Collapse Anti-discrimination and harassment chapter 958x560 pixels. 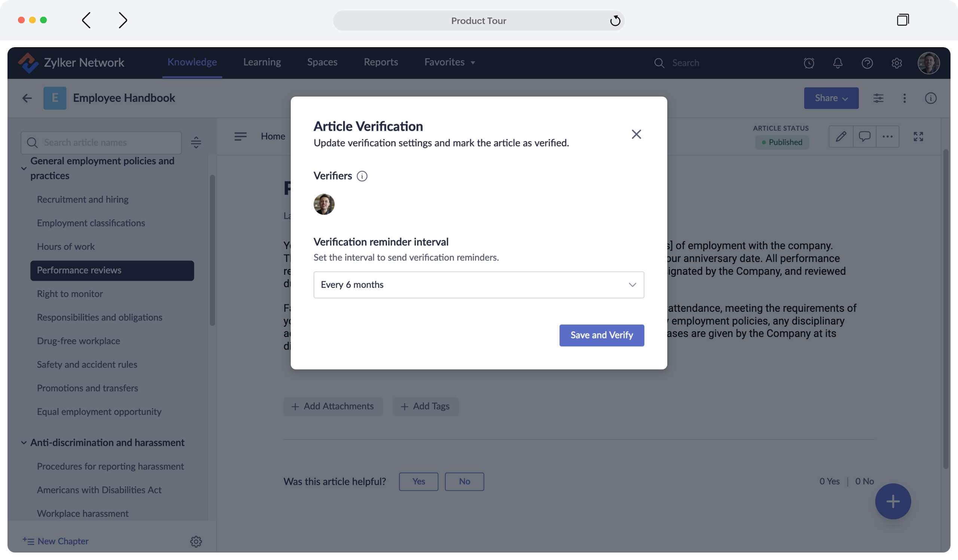24,442
